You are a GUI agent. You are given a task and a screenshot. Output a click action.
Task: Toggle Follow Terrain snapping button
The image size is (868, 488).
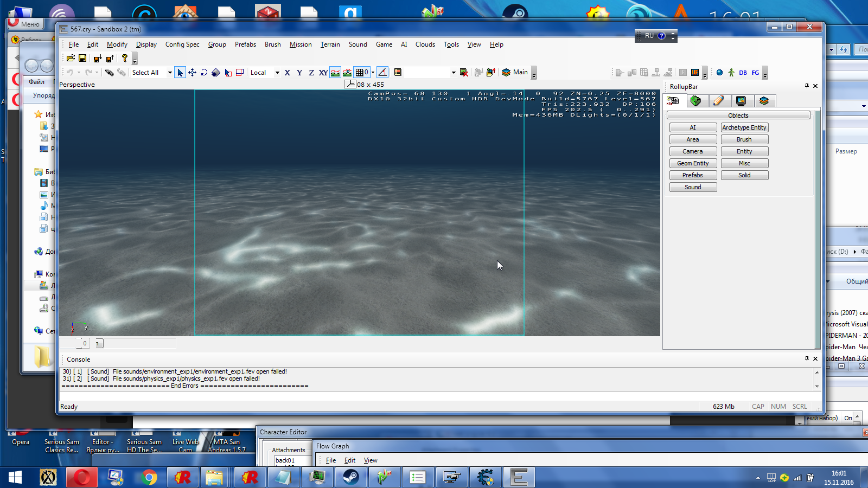coord(335,73)
